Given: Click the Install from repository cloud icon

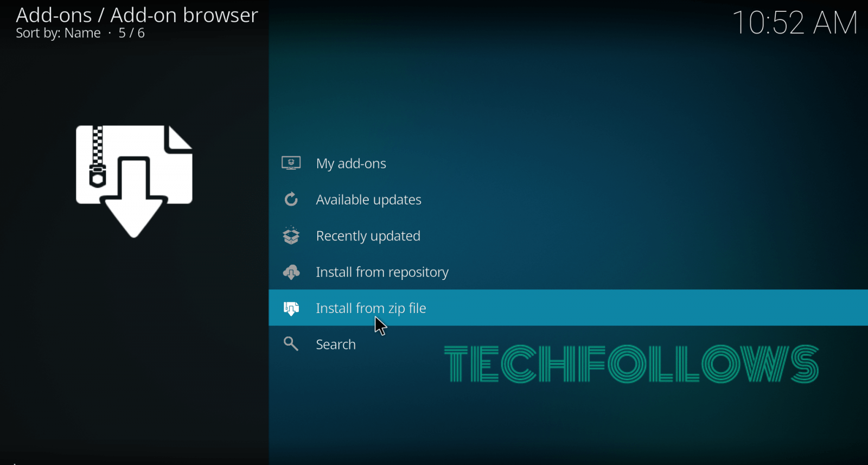Looking at the screenshot, I should (291, 272).
